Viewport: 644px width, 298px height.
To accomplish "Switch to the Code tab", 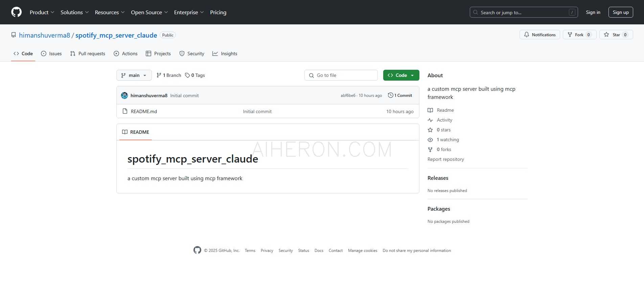I will (23, 54).
